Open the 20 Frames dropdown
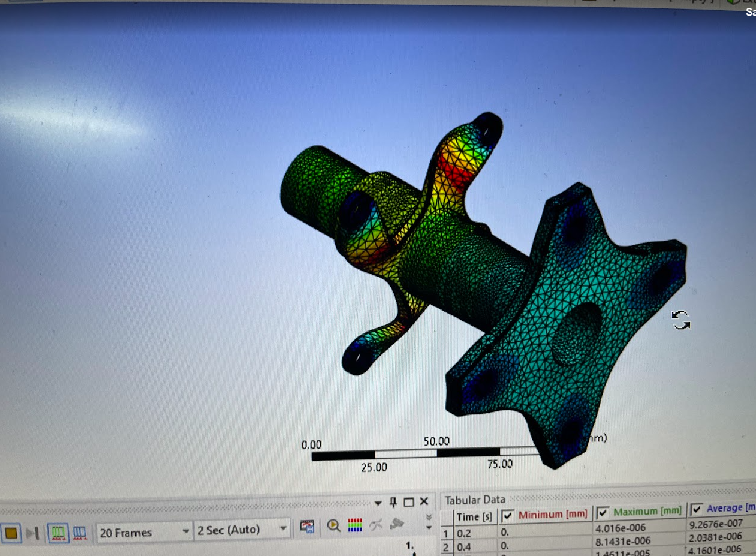This screenshot has width=756, height=556. (184, 531)
